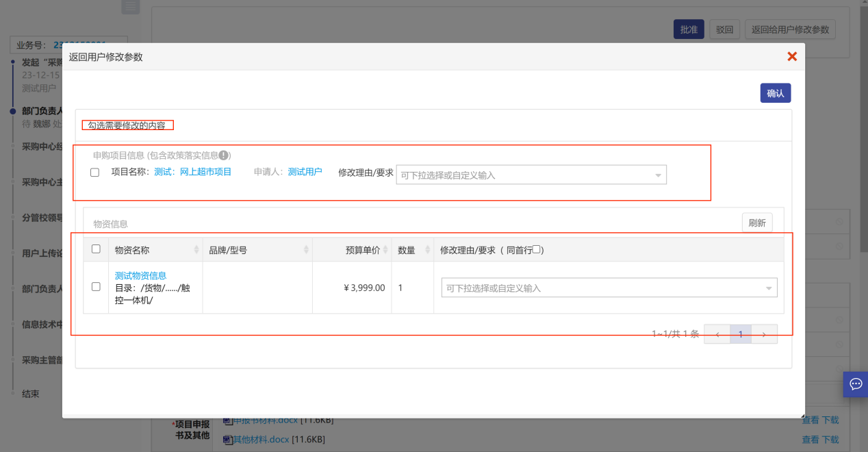
Task: Enable the 同首行 checkbox
Action: pyautogui.click(x=537, y=250)
